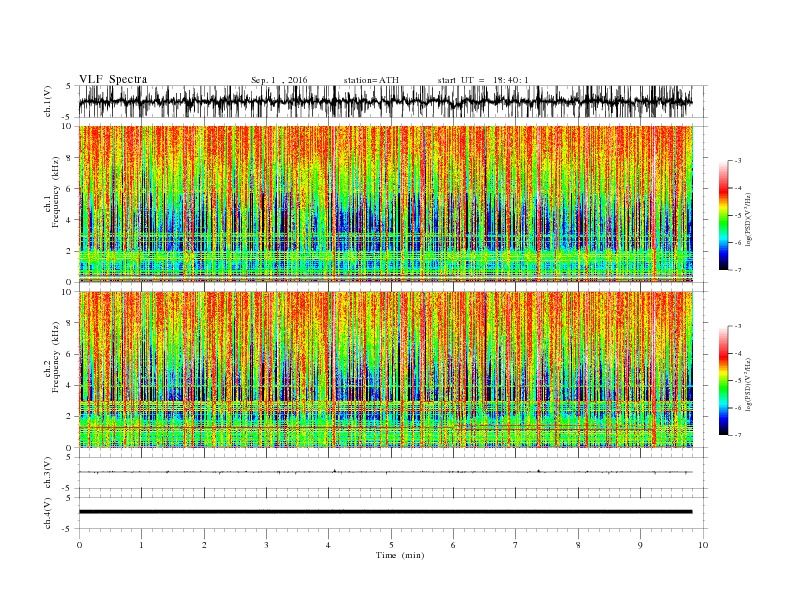Click tick label "9" on the Time axis
792x612 pixels.
click(640, 545)
